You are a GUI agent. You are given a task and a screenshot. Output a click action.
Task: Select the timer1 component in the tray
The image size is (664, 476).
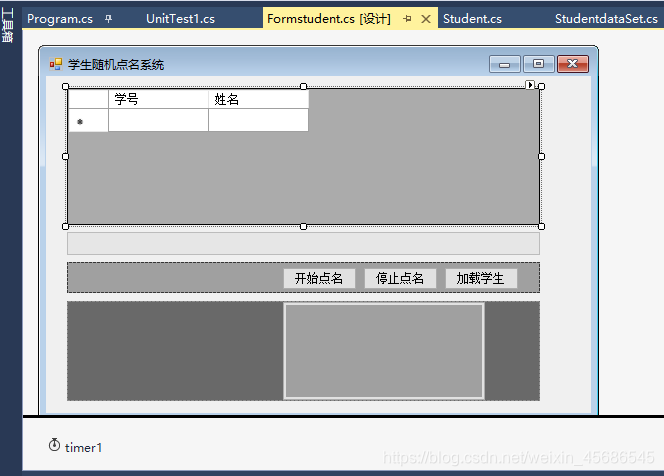point(75,447)
